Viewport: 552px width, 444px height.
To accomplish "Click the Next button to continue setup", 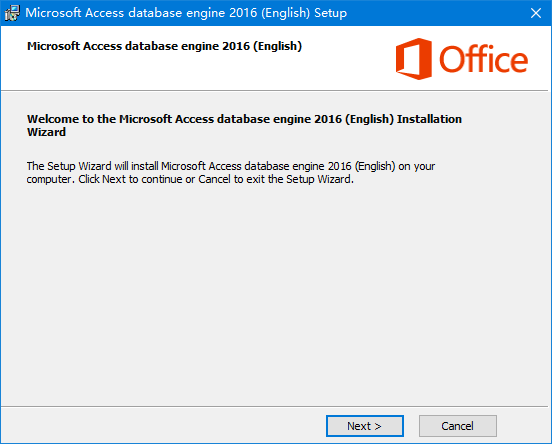I will (x=365, y=426).
